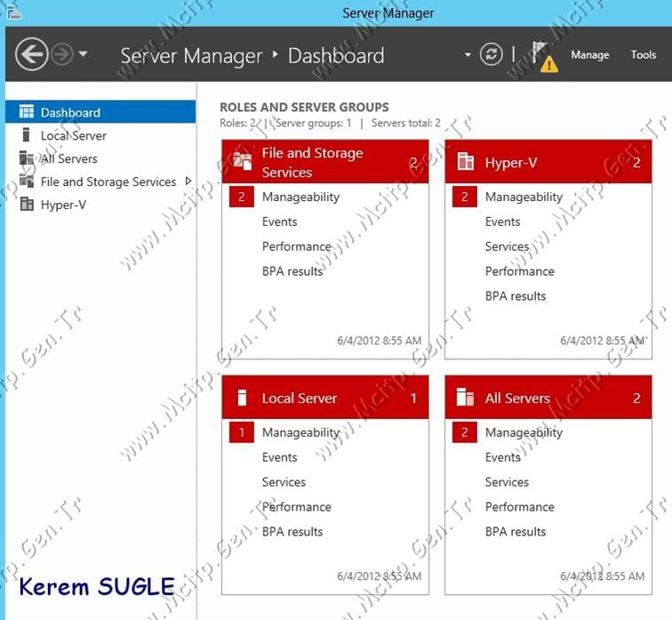Viewport: 672px width, 620px height.
Task: Click the All Servers tile icon
Action: click(x=465, y=397)
